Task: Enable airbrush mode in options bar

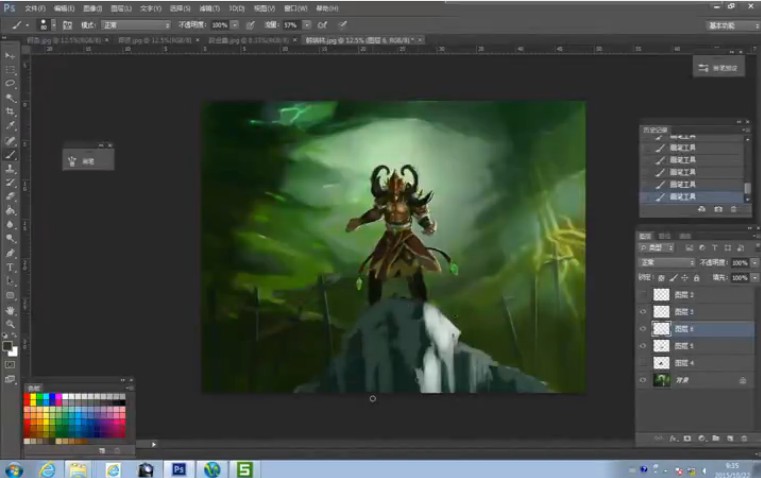Action: 322,25
